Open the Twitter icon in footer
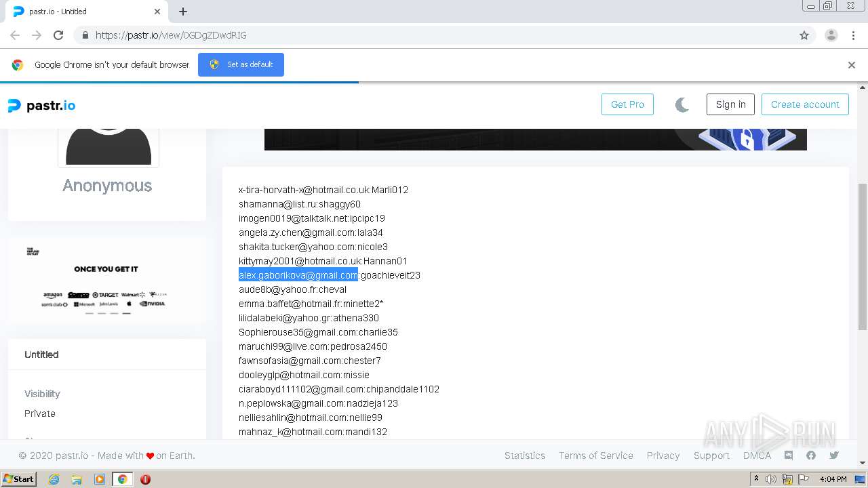This screenshot has width=868, height=488. point(834,455)
